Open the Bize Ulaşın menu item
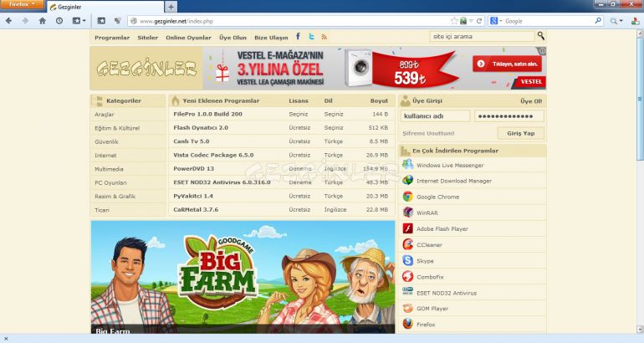 [x=271, y=38]
